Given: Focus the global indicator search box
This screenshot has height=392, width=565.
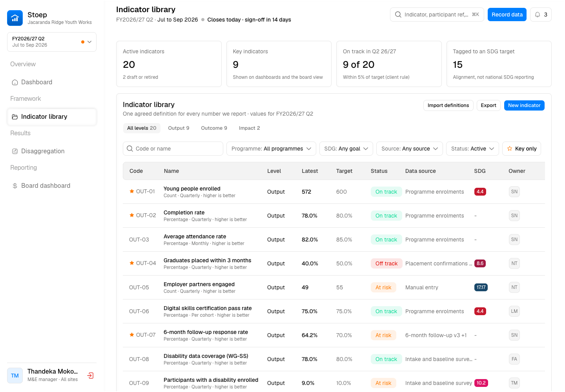Looking at the screenshot, I should click(437, 15).
